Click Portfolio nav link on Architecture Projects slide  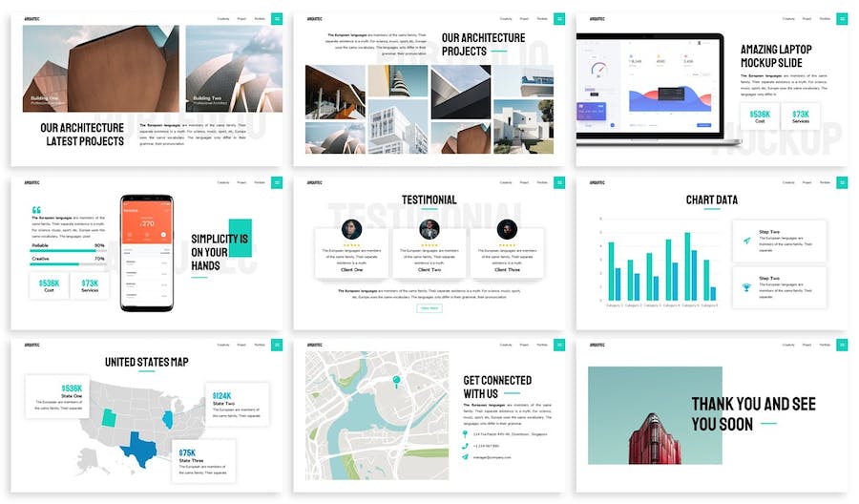[x=541, y=19]
